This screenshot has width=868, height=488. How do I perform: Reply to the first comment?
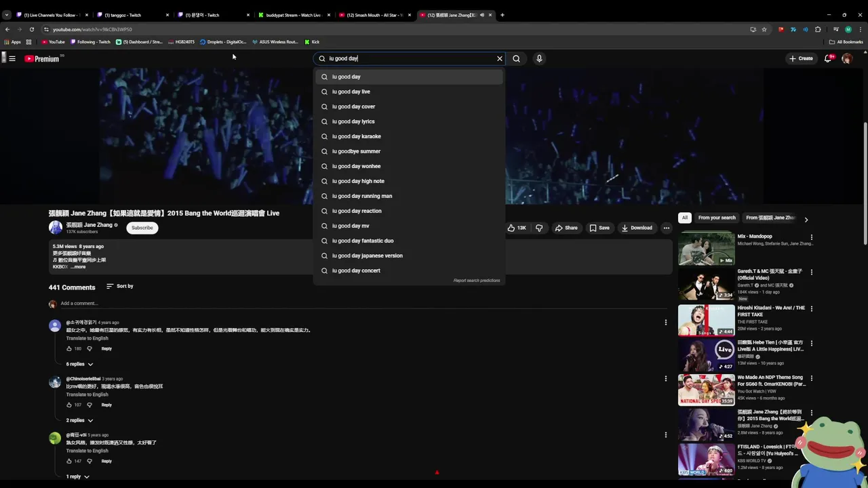tap(106, 348)
